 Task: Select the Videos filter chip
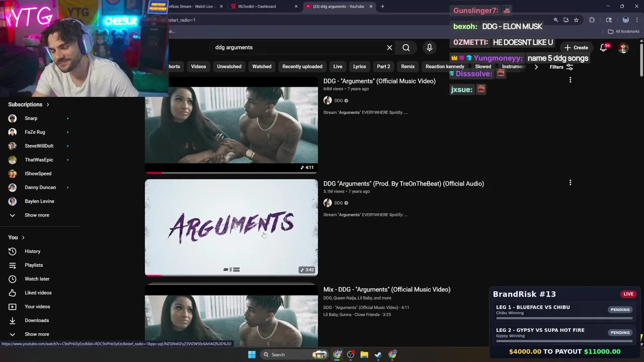tap(198, 66)
